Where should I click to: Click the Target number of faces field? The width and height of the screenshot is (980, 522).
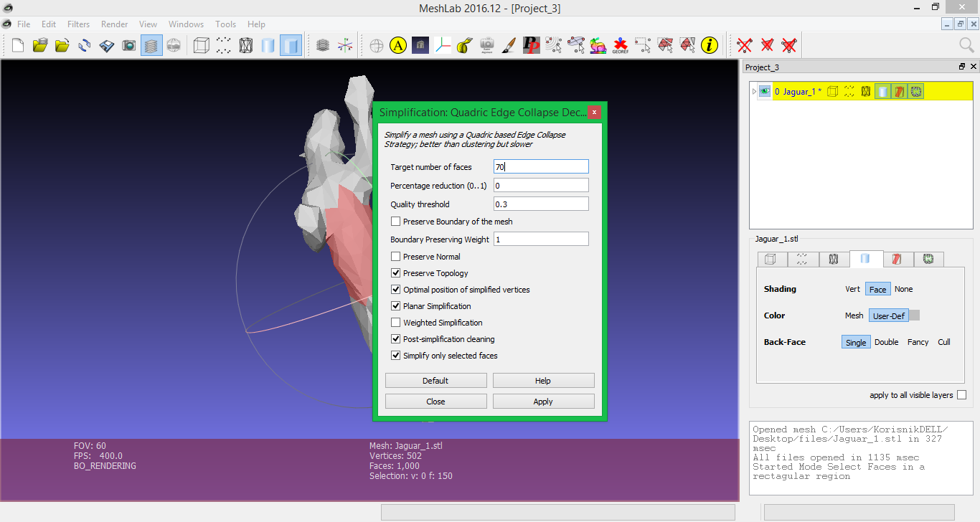click(541, 166)
